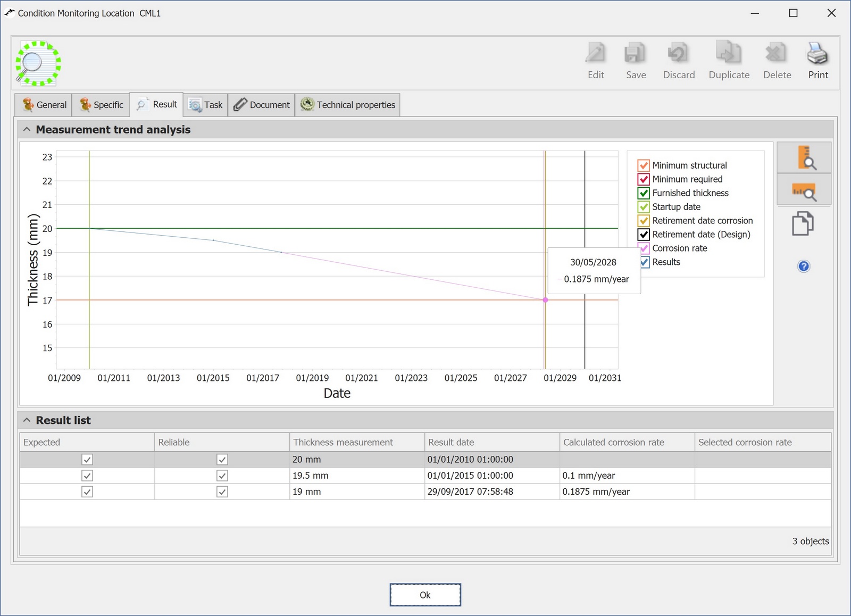Open the blue help question mark
The width and height of the screenshot is (851, 616).
pos(804,266)
